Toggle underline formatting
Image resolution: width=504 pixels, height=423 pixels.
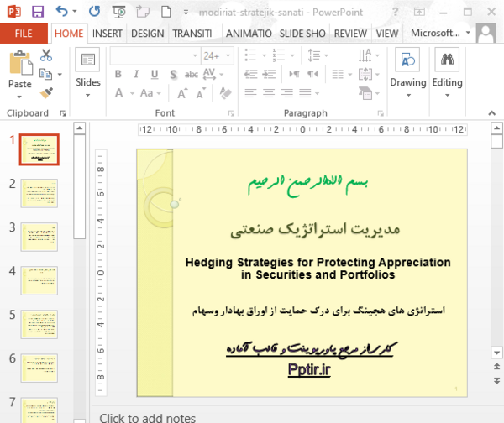coord(155,75)
